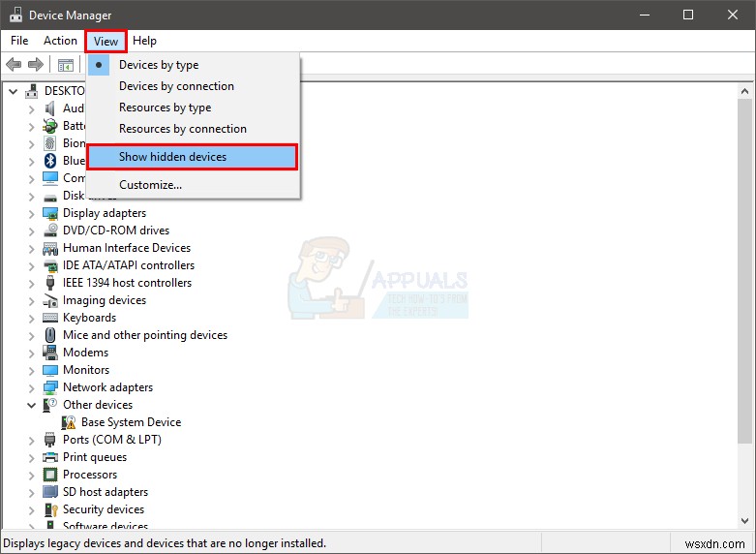
Task: Close the open View menu
Action: (x=106, y=41)
